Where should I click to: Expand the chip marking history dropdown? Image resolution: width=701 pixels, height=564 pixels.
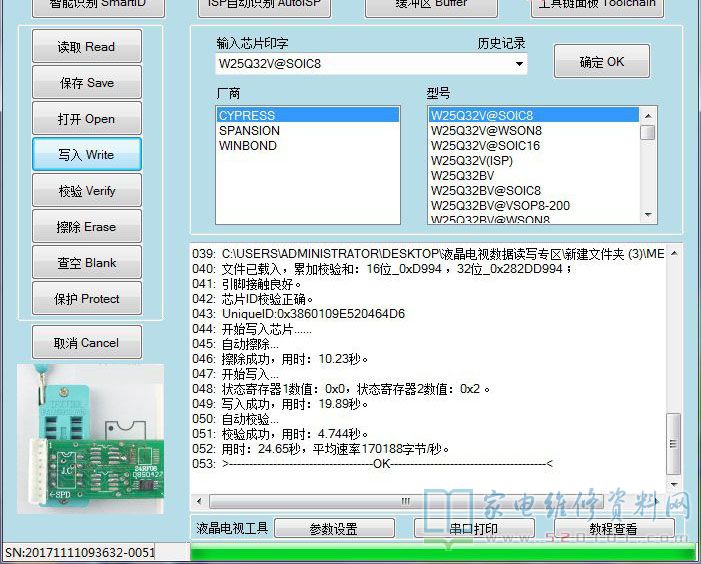[x=519, y=64]
